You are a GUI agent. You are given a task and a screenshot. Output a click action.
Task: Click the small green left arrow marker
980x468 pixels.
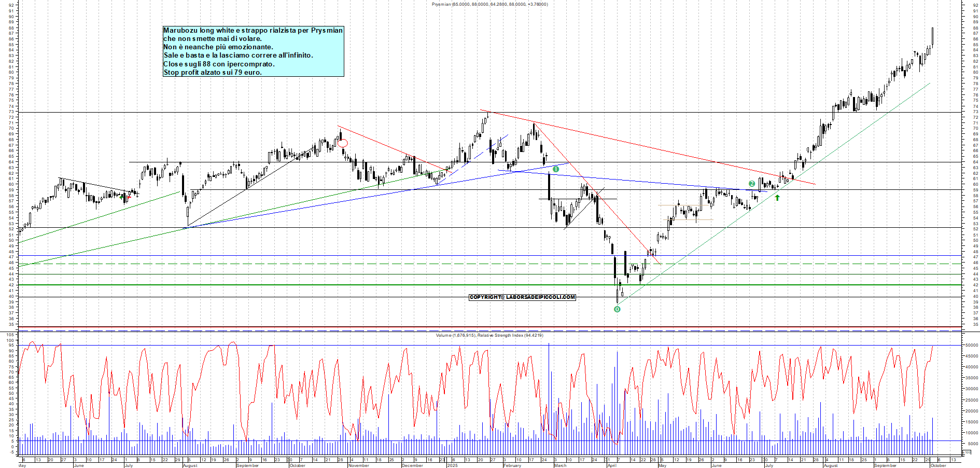tap(121, 197)
